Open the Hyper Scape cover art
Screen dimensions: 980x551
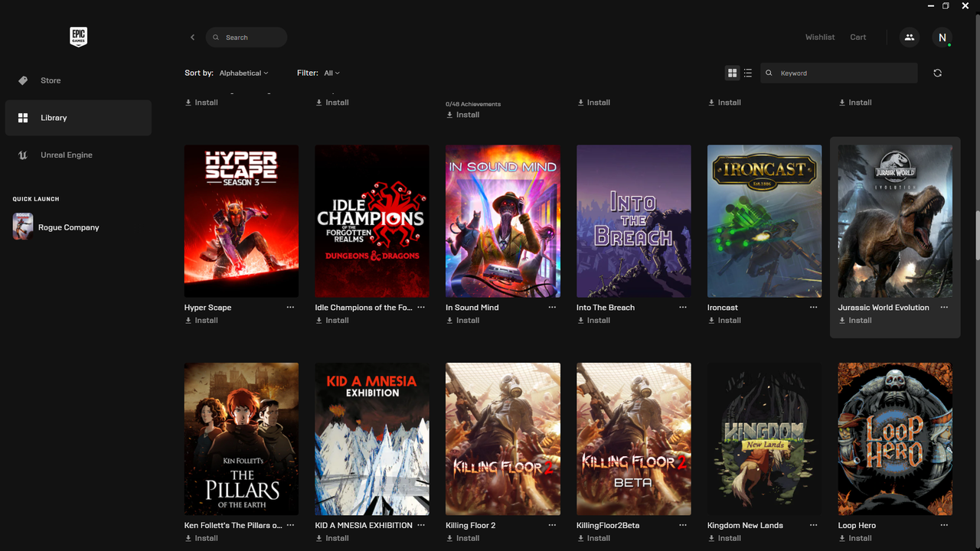click(x=241, y=221)
